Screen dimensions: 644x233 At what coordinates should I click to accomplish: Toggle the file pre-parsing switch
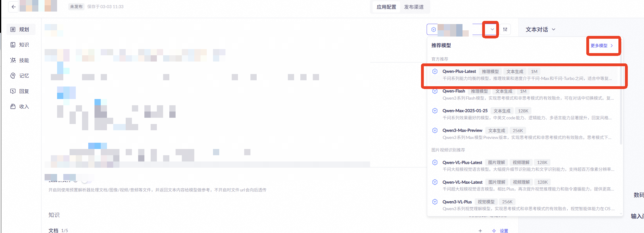[x=86, y=181]
